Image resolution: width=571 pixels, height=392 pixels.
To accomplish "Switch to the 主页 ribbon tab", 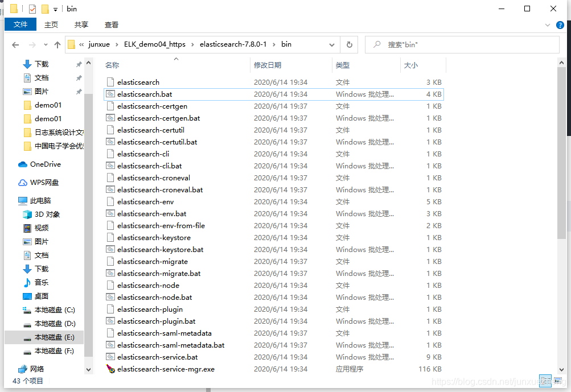I will [51, 24].
